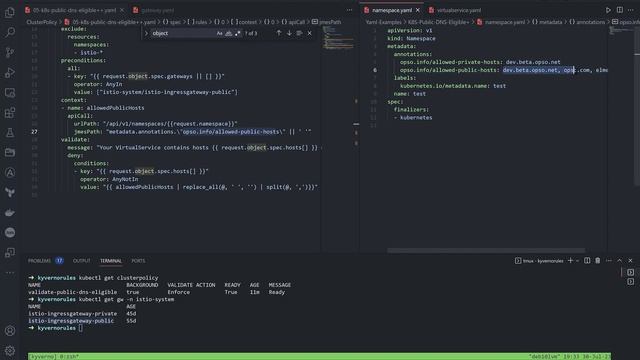This screenshot has height=360, width=640.
Task: Open jmesPath breadcrumb in left editor
Action: pos(327,22)
